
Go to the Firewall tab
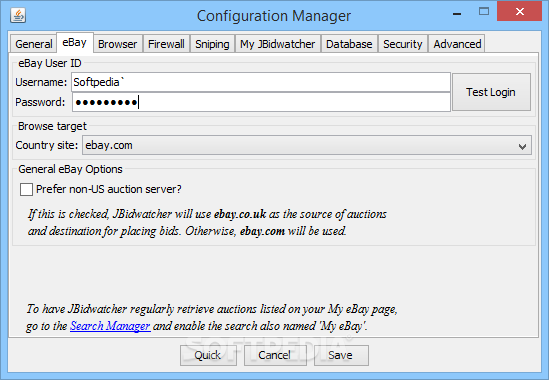[x=166, y=44]
